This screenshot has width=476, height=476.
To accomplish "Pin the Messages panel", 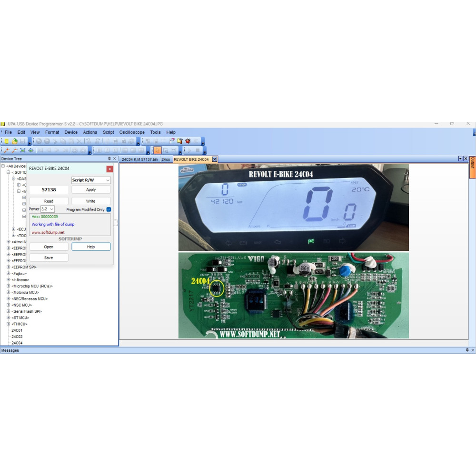I will [467, 350].
